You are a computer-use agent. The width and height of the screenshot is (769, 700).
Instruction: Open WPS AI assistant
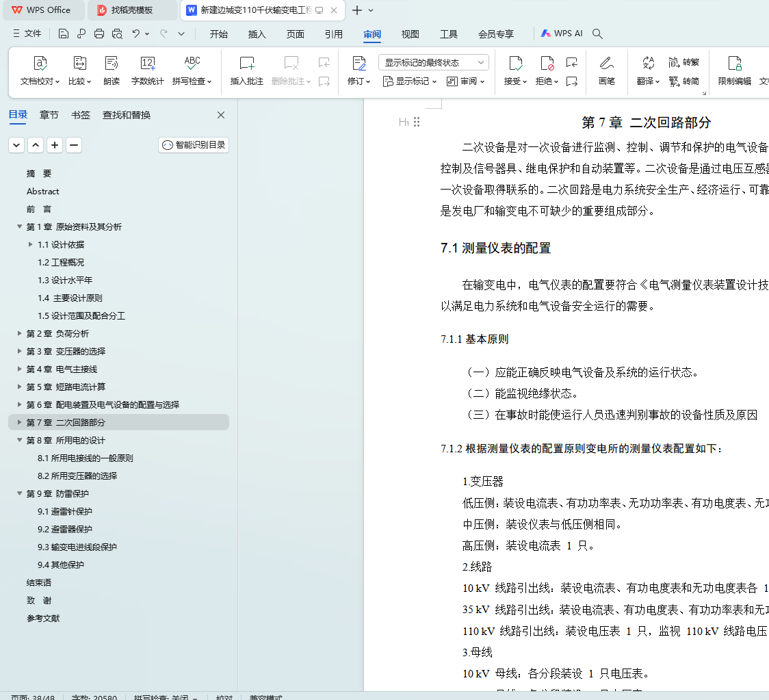click(x=562, y=34)
